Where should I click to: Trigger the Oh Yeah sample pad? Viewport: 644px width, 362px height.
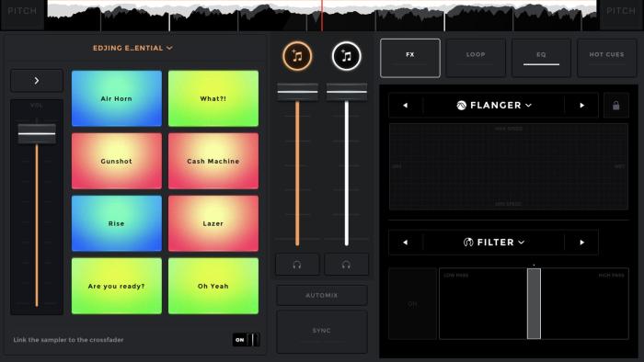click(x=213, y=286)
